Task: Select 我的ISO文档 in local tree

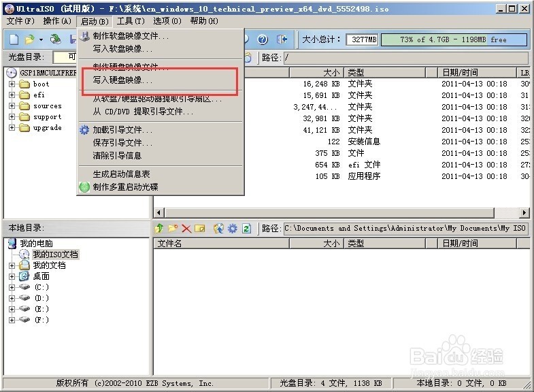Action: coord(56,255)
